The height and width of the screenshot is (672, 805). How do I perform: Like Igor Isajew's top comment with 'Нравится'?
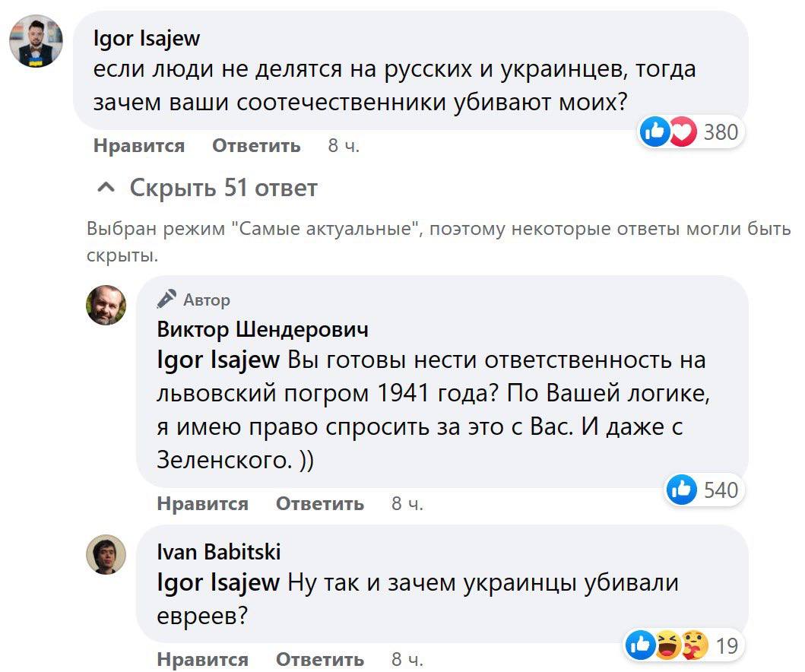click(139, 145)
